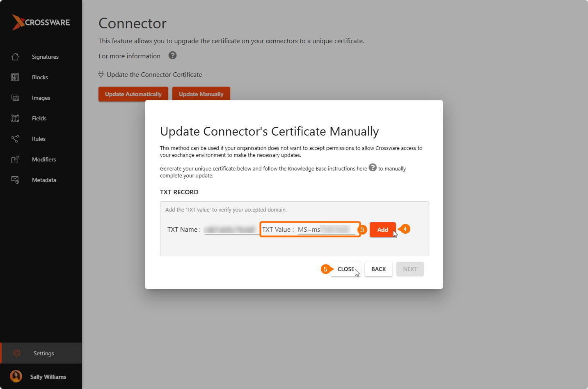Click the TXT Value input field

tap(326, 229)
